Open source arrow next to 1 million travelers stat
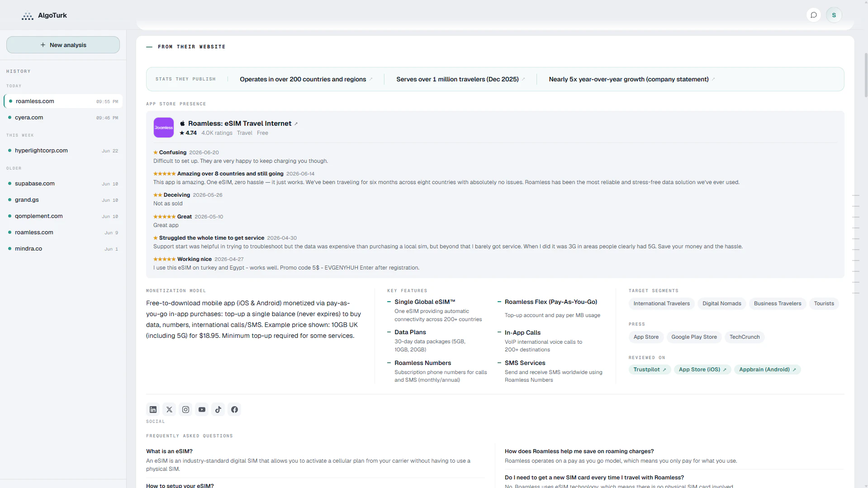The image size is (868, 488). pyautogui.click(x=523, y=79)
